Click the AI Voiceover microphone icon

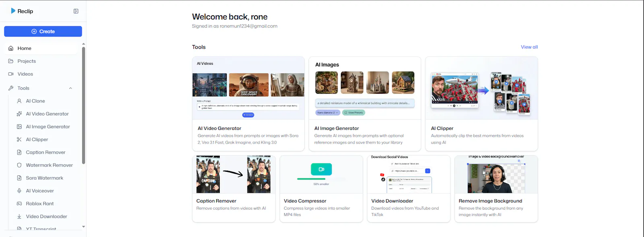click(19, 191)
